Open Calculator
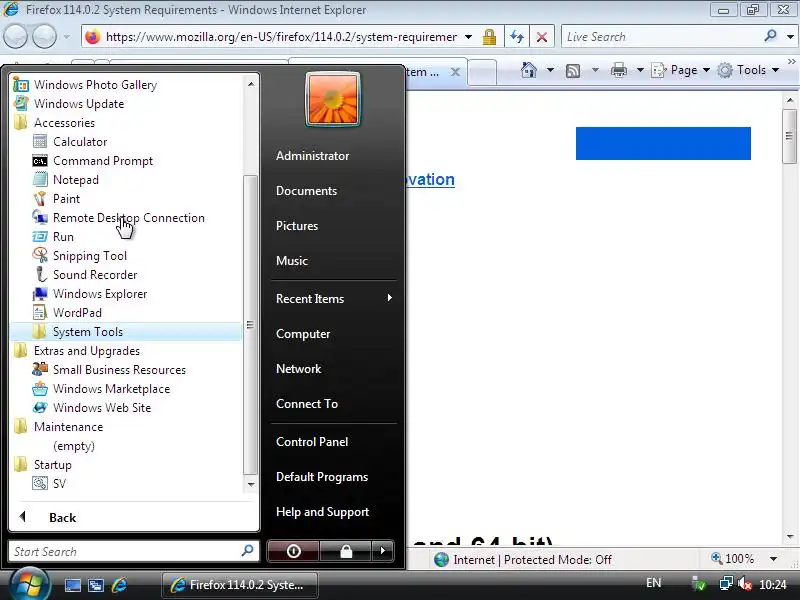 click(80, 141)
